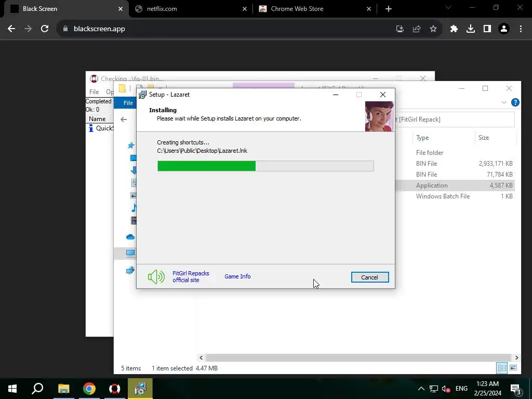532x399 pixels.
Task: Select Quick access star in Explorer sidebar
Action: pyautogui.click(x=131, y=145)
